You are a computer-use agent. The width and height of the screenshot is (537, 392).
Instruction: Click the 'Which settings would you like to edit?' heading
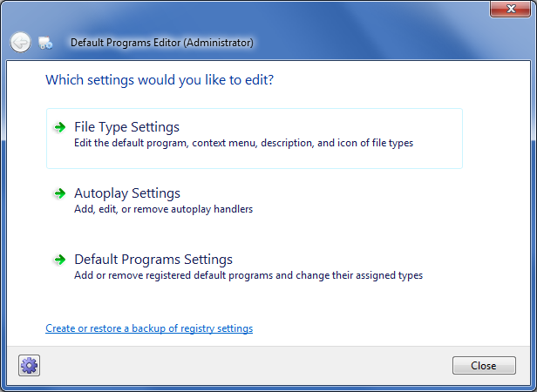160,80
